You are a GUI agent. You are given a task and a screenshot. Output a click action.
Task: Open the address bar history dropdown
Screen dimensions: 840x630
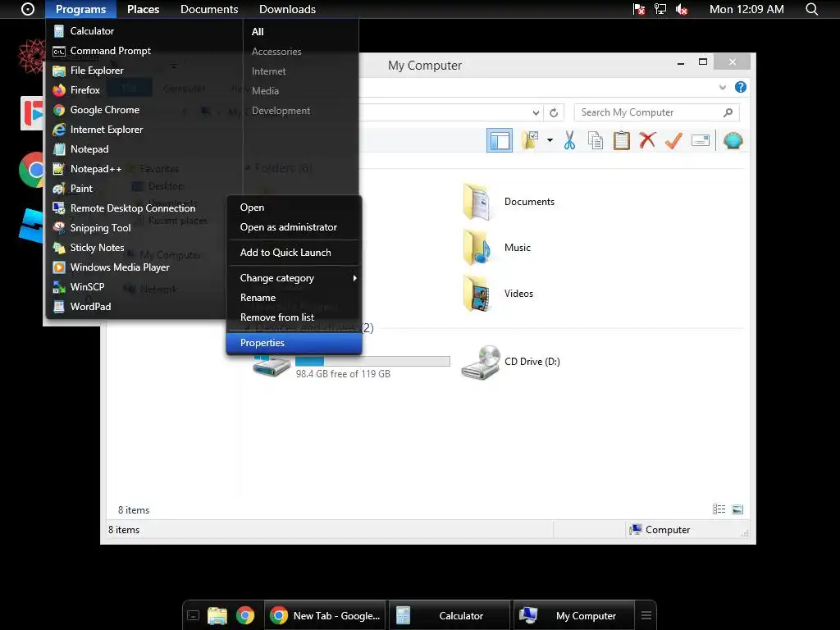pos(536,112)
